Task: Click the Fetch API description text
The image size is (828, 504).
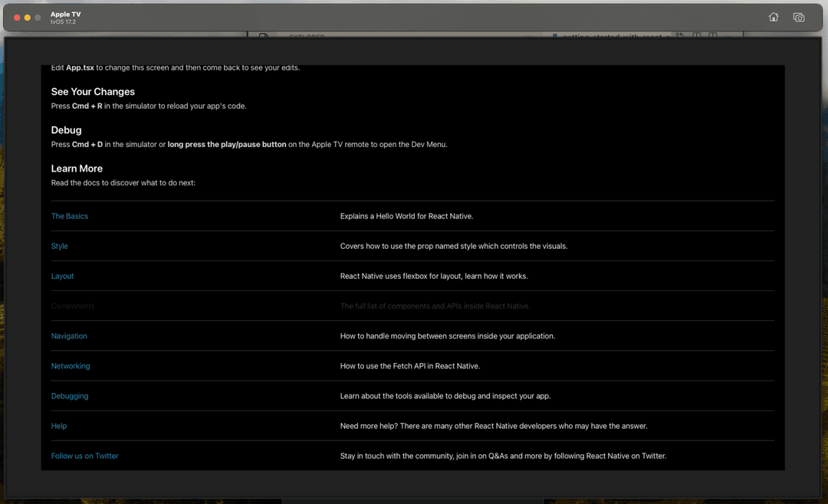Action: click(x=409, y=366)
